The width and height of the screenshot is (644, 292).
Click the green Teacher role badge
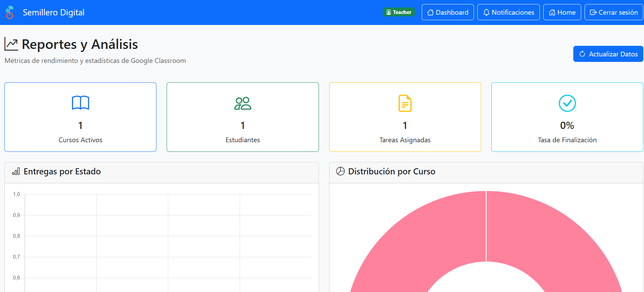[399, 12]
